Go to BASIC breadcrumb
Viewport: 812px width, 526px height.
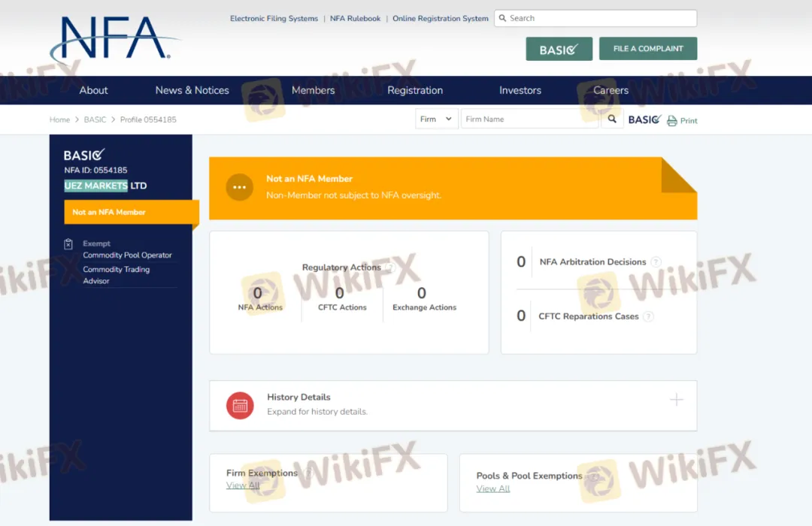click(95, 119)
